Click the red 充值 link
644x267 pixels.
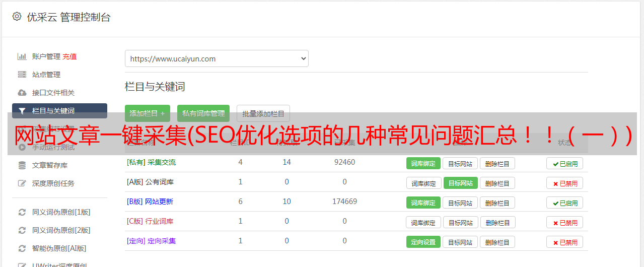point(69,56)
